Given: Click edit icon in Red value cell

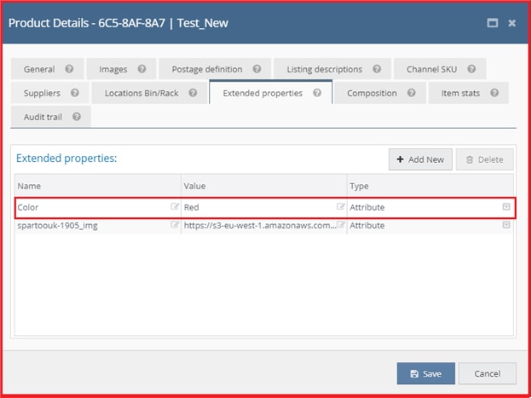Looking at the screenshot, I should coord(341,207).
